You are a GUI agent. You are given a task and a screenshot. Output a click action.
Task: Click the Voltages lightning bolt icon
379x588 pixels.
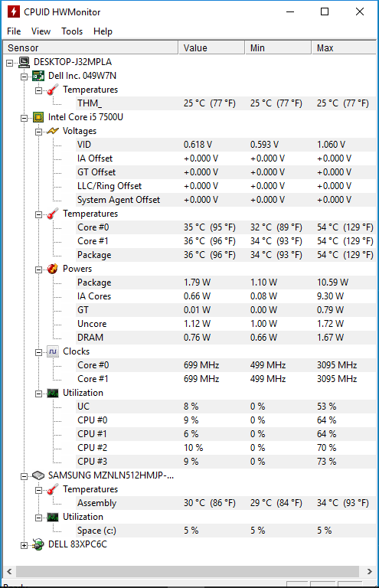[x=53, y=131]
